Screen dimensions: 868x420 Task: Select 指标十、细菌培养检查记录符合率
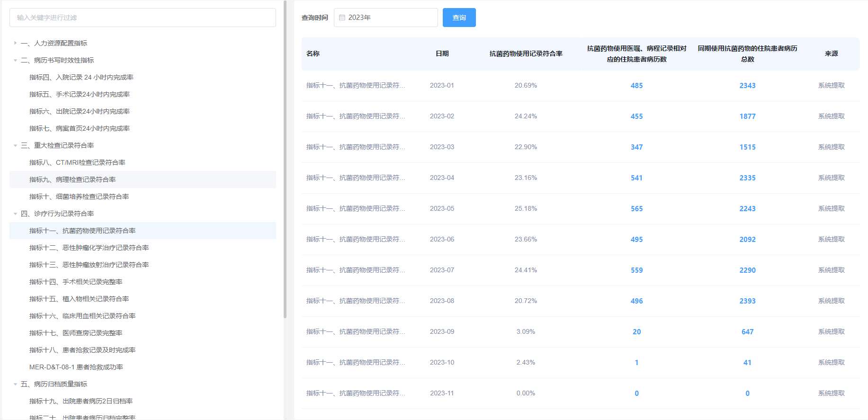tap(79, 197)
